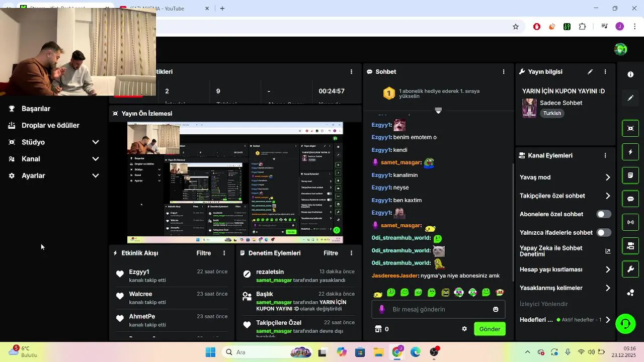Toggle Yalnızca ifadelerle sohbet switch
Screen dimensions: 644x362
tap(604, 233)
